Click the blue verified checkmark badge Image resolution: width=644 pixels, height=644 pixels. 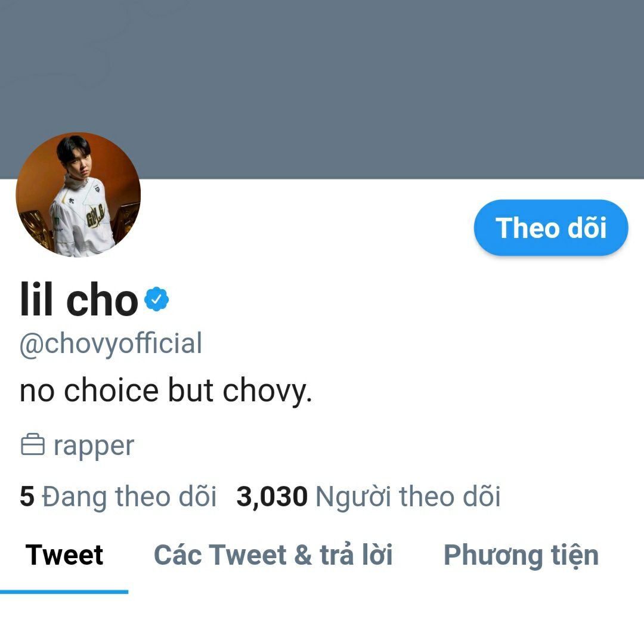tap(156, 299)
